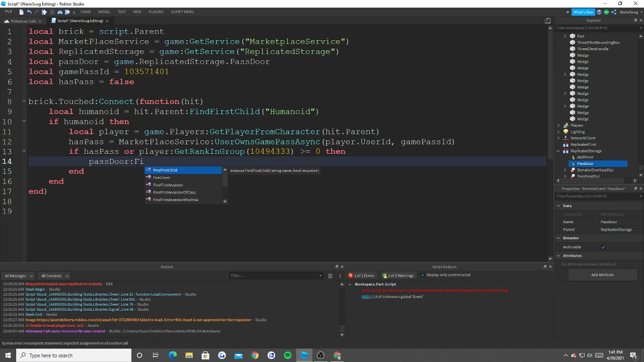
Task: Open the PLUGINS ribbon tab
Action: point(156,12)
